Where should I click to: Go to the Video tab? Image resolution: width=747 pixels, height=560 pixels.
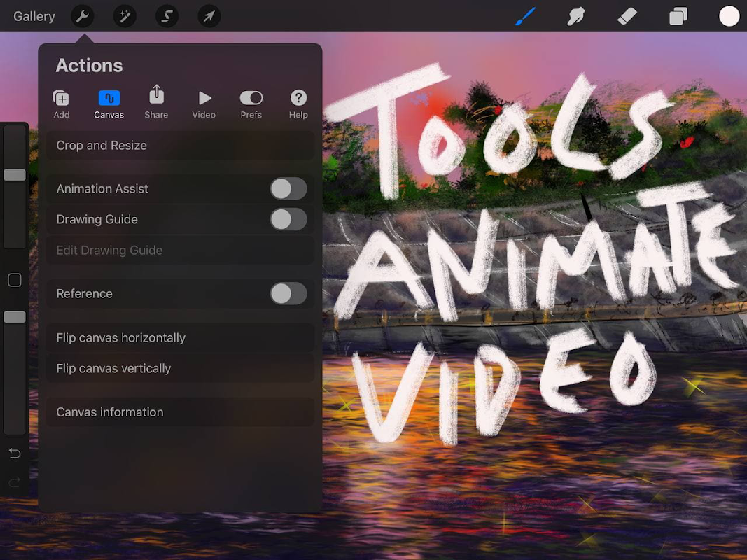coord(204,104)
